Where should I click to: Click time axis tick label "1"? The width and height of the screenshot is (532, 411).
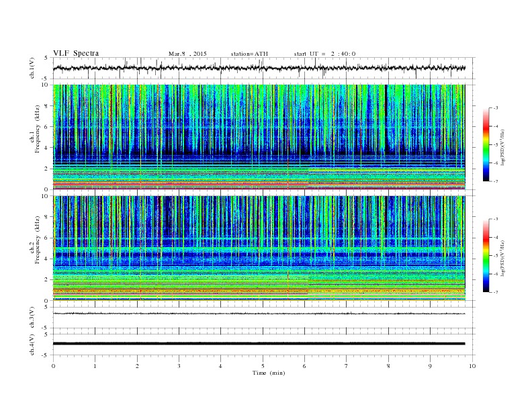[95, 366]
